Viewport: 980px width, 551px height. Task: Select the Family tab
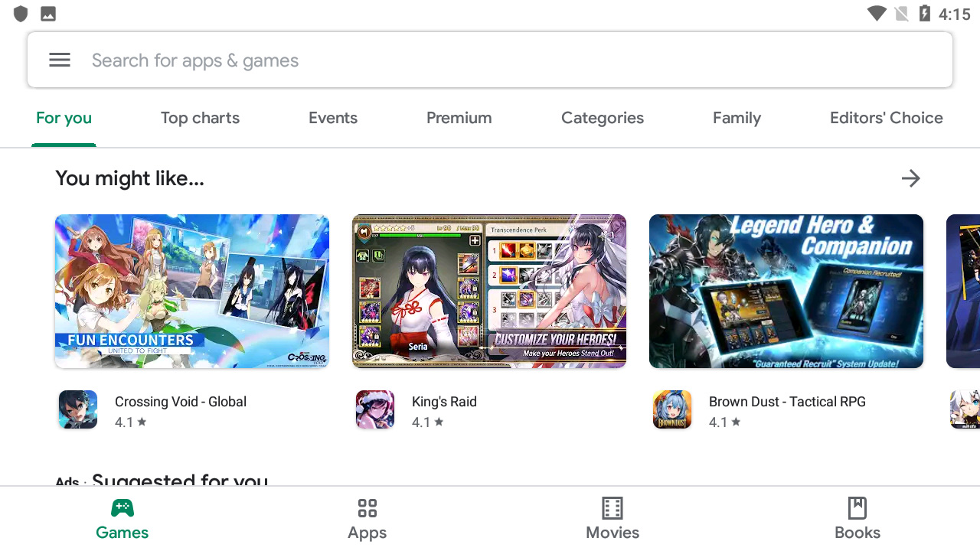coord(737,118)
